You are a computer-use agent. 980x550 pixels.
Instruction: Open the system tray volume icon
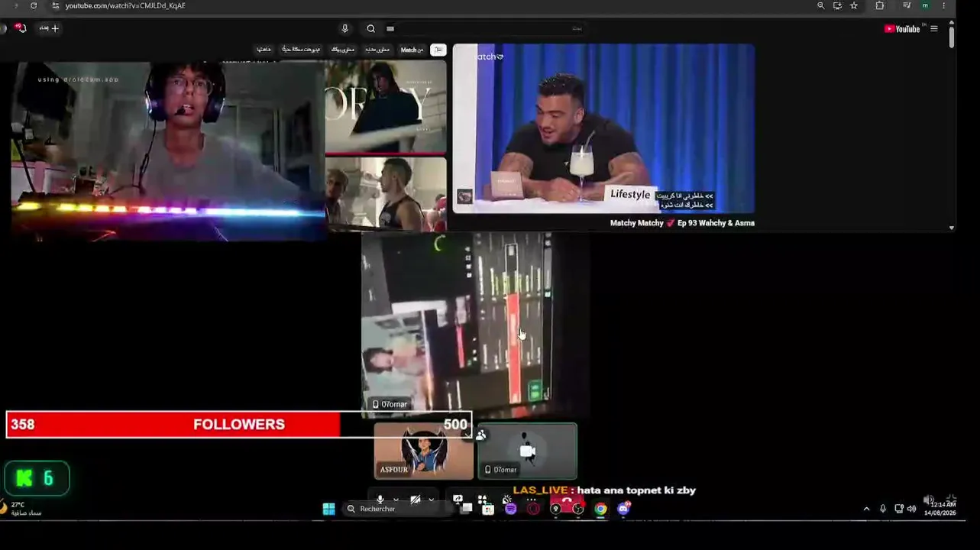pos(911,509)
